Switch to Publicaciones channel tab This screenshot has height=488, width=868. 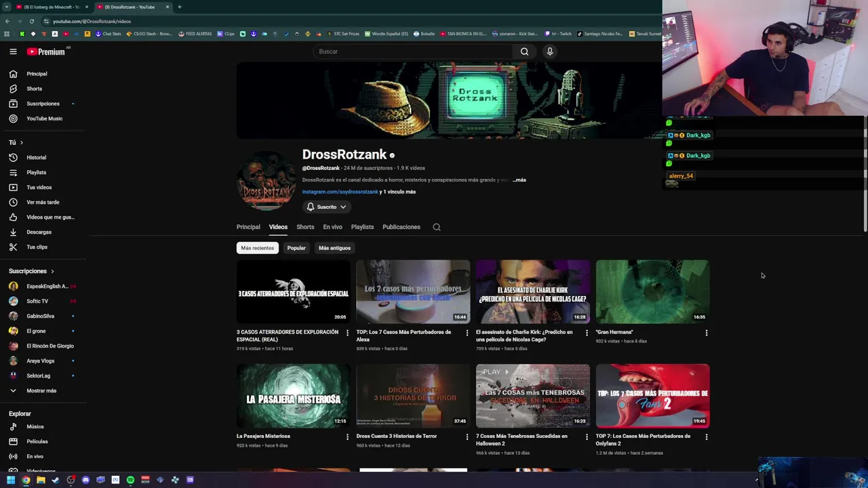pos(401,227)
